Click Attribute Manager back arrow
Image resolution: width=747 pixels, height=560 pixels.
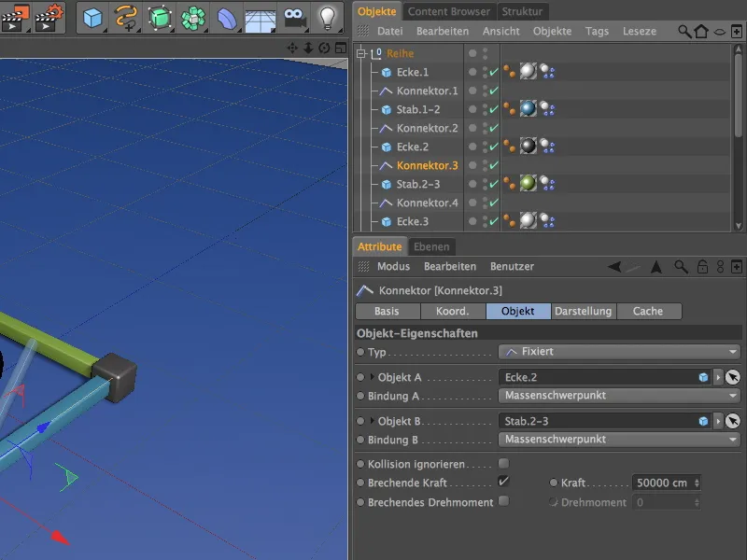pyautogui.click(x=614, y=267)
